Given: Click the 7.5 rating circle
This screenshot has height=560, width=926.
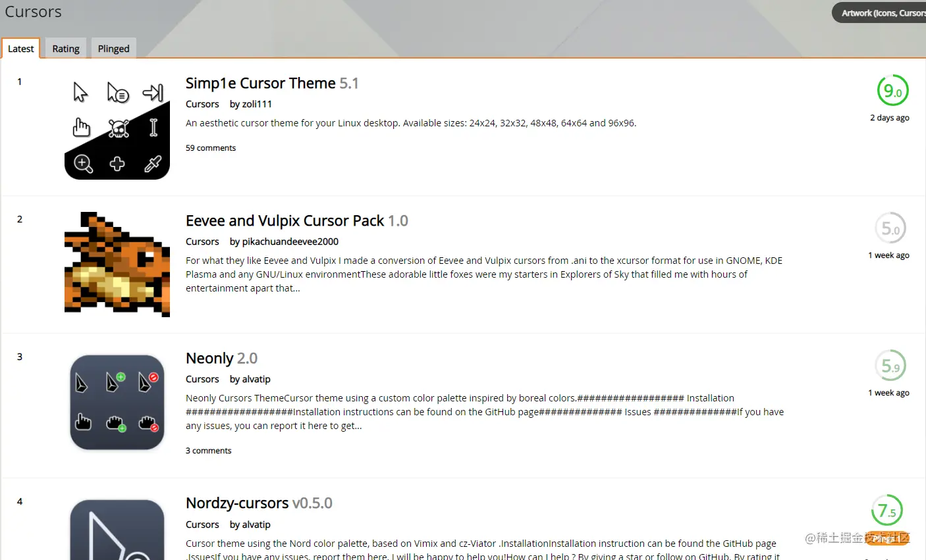Looking at the screenshot, I should [x=887, y=511].
